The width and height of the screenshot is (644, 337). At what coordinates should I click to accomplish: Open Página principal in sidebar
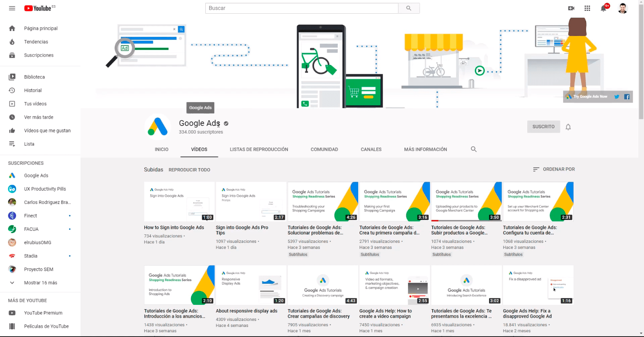pos(40,28)
